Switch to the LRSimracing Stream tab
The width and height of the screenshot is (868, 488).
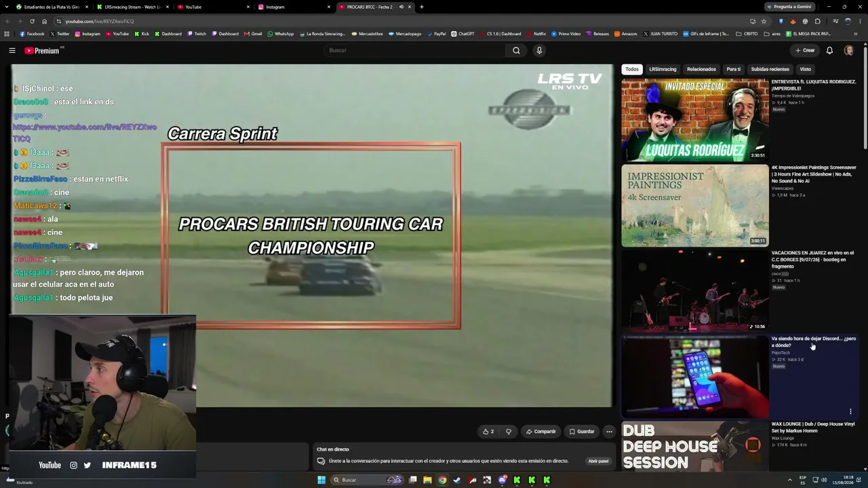132,7
